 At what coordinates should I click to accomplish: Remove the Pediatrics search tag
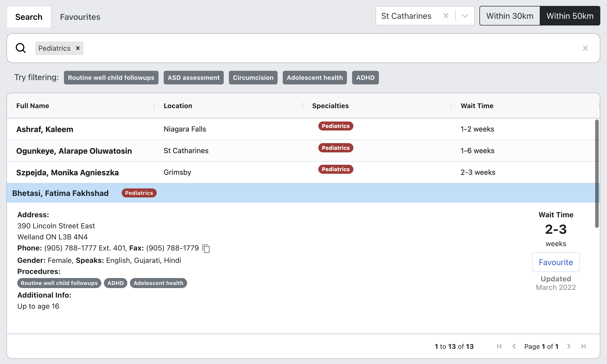(x=78, y=48)
